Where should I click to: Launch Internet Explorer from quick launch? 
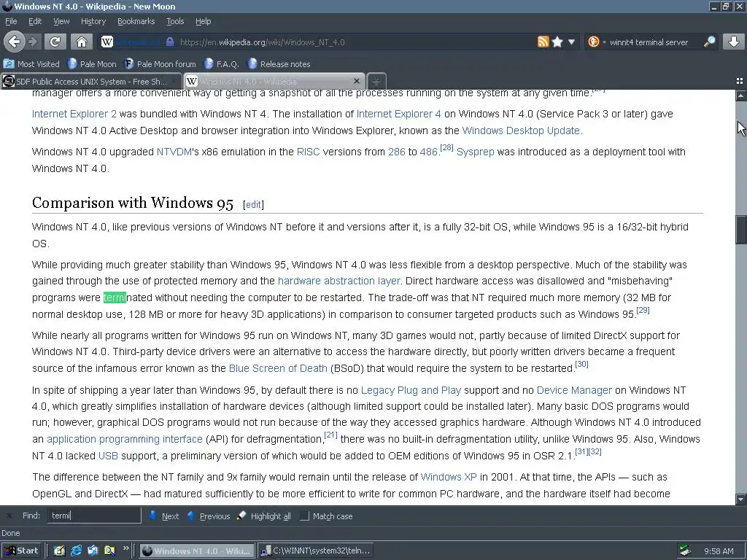[76, 551]
